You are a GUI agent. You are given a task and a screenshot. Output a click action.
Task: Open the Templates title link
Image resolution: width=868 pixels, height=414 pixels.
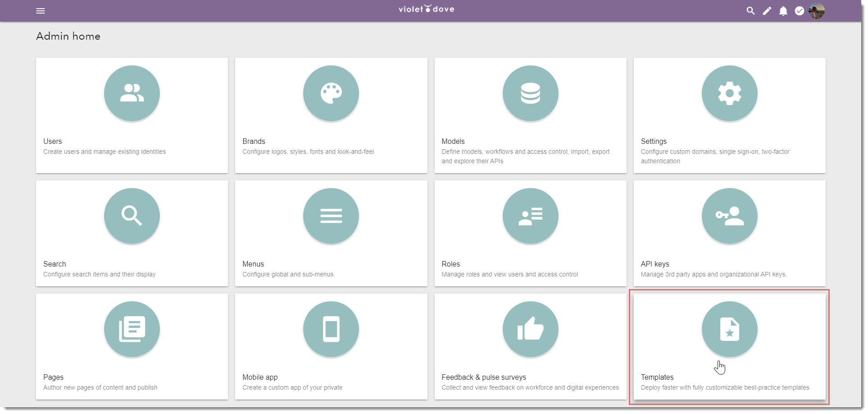(x=657, y=377)
